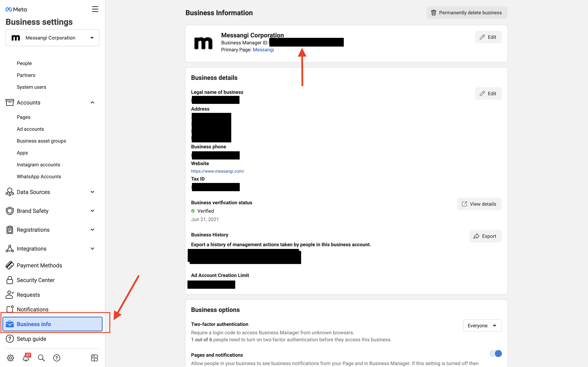
Task: Click the Settings gear icon at bottom left
Action: pyautogui.click(x=10, y=358)
